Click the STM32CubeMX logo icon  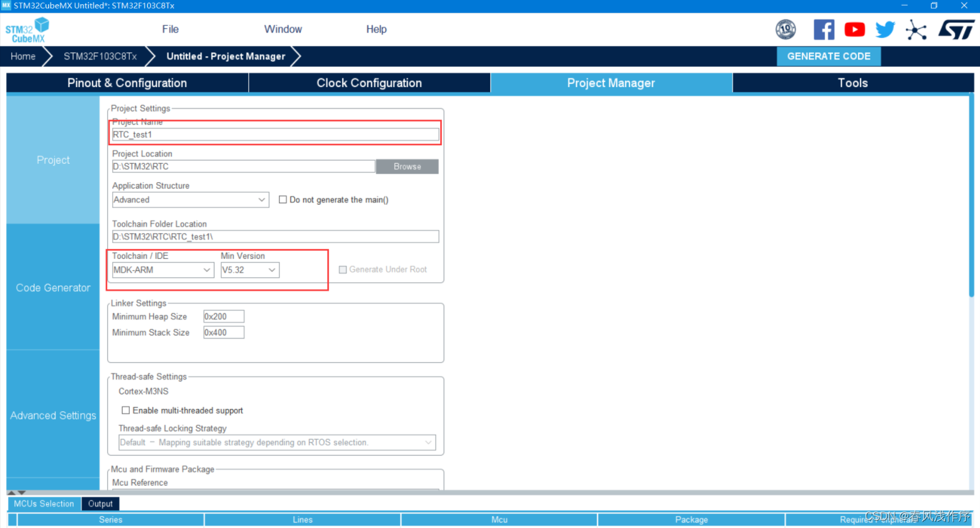[27, 30]
